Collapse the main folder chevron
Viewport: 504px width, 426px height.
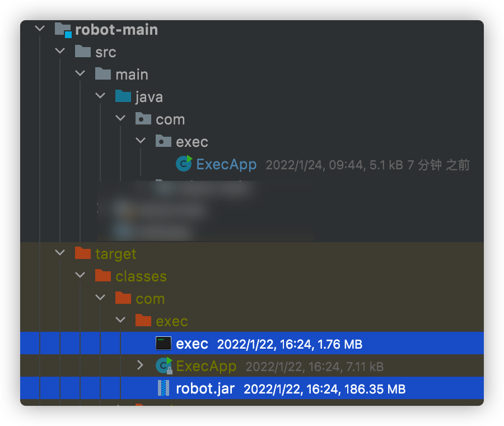pos(80,73)
